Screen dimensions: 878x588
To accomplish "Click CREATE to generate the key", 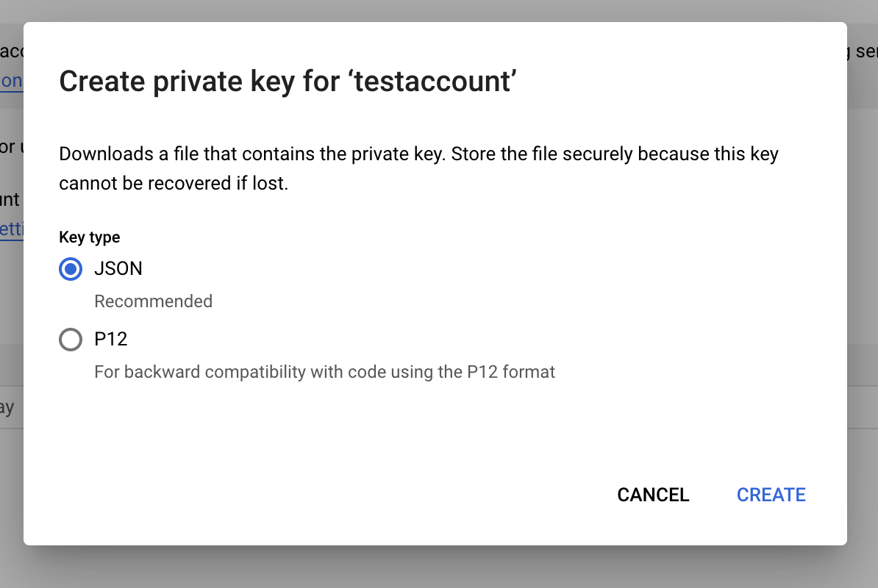I will coord(771,495).
